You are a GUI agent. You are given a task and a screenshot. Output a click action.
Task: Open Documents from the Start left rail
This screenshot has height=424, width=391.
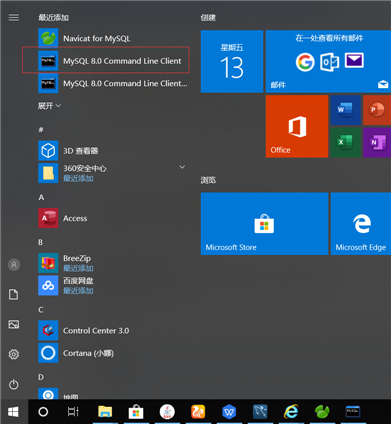click(14, 294)
